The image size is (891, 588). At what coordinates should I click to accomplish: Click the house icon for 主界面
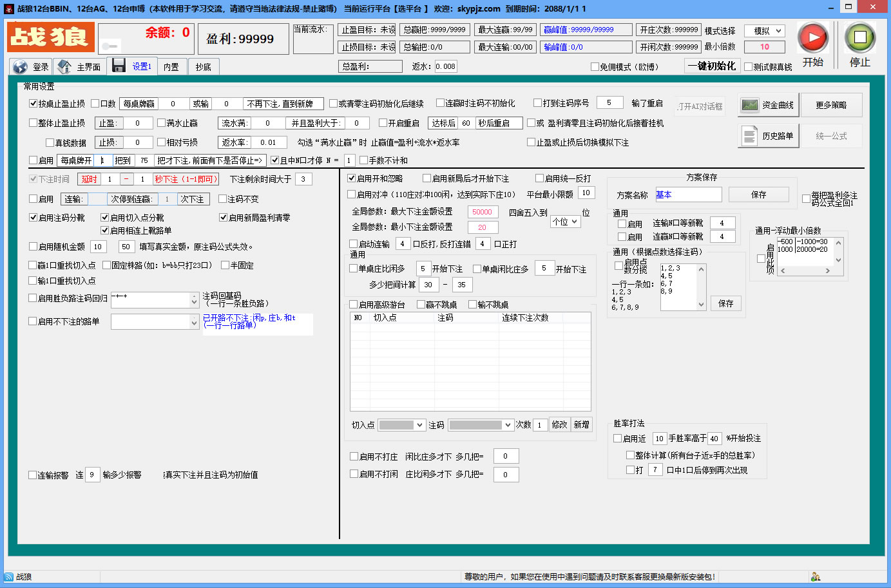[x=62, y=66]
